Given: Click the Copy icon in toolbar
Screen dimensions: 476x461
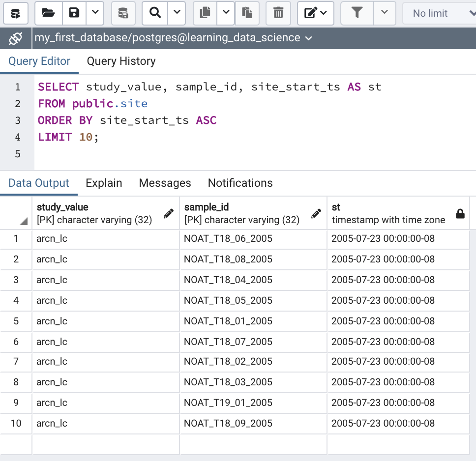Looking at the screenshot, I should pyautogui.click(x=205, y=13).
